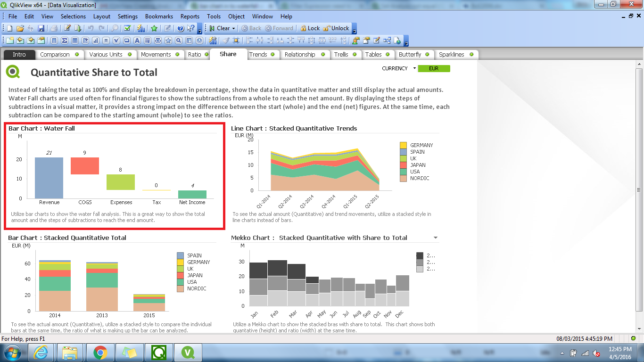This screenshot has width=644, height=362.
Task: Open Sheet Properties icon
Action: pos(41,41)
